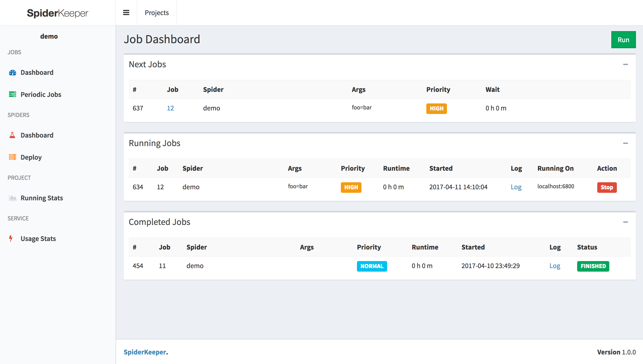Image resolution: width=643 pixels, height=364 pixels.
Task: Collapse the Completed Jobs panel
Action: click(x=626, y=222)
